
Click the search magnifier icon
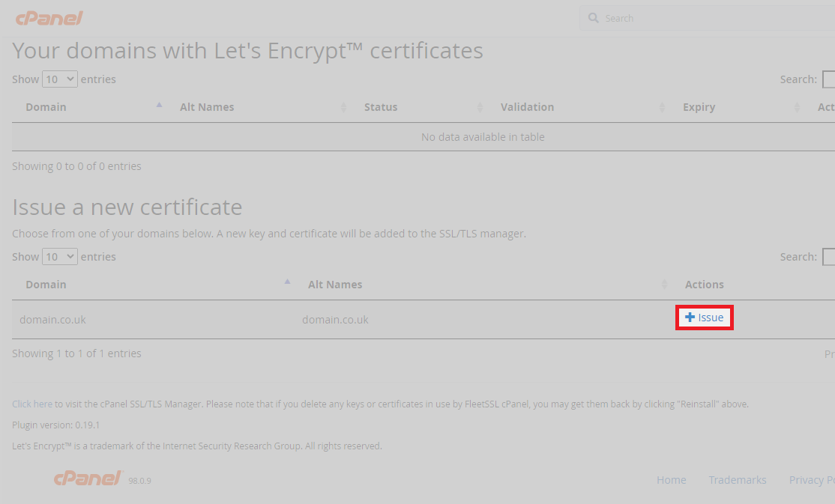coord(594,18)
